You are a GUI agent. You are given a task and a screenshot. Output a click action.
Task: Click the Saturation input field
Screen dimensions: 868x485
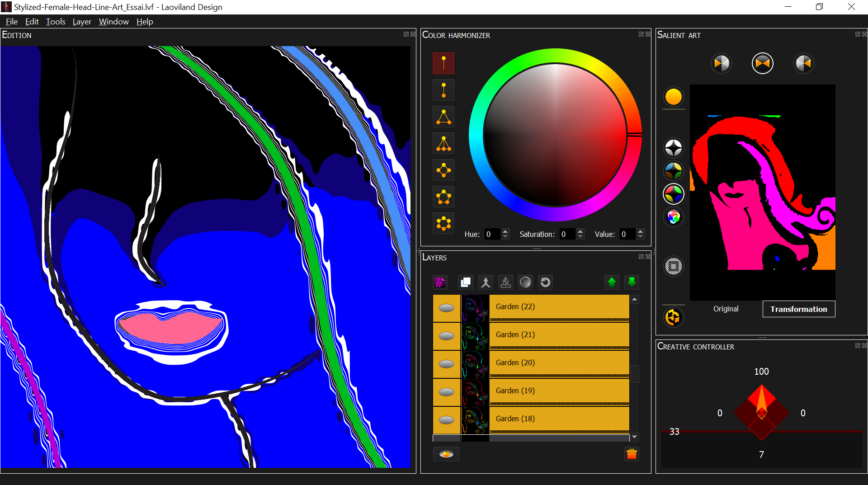point(568,234)
